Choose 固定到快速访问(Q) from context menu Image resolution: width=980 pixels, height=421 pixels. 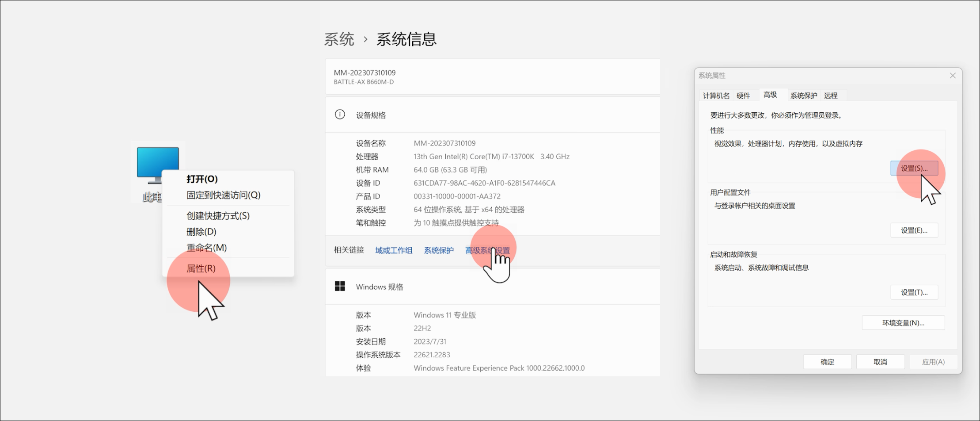tap(223, 195)
